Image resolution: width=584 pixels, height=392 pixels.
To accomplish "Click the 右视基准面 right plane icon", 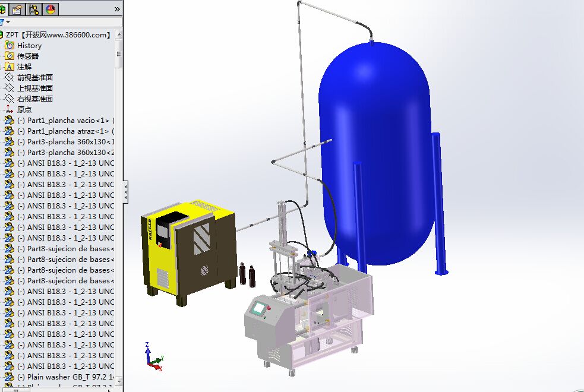I will [x=10, y=99].
